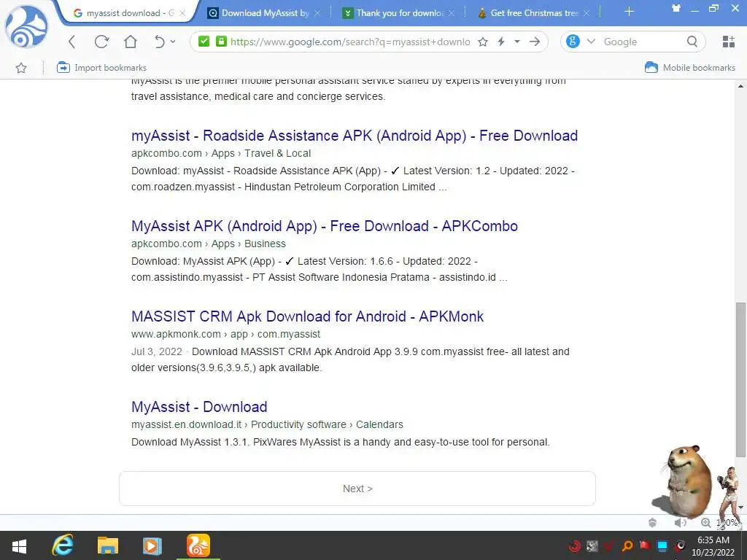Click the Google search engine icon
747x560 pixels.
pos(573,42)
